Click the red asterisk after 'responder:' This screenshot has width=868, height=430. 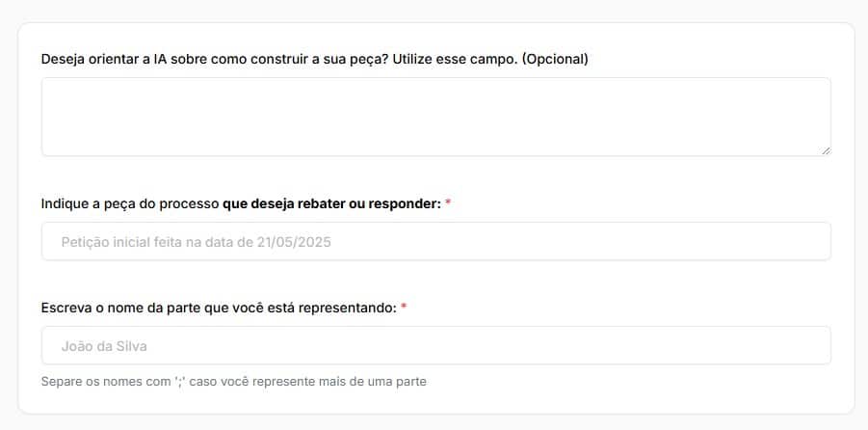[448, 204]
